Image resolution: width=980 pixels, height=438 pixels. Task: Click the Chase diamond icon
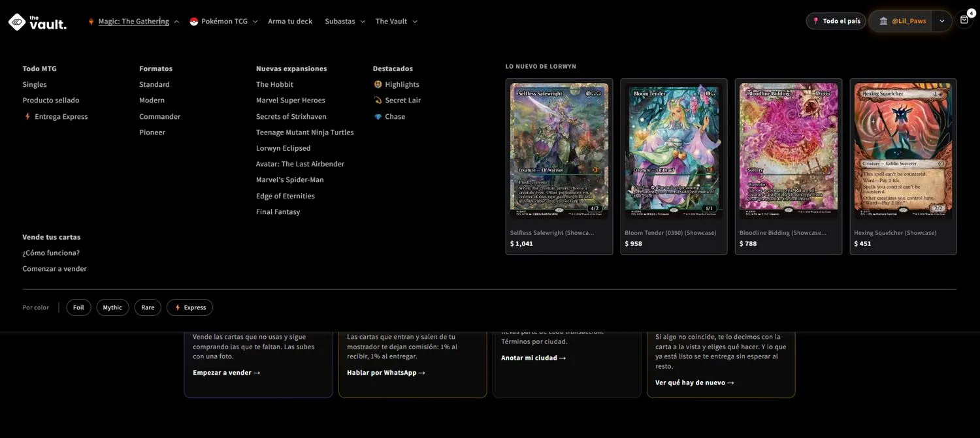click(x=378, y=117)
